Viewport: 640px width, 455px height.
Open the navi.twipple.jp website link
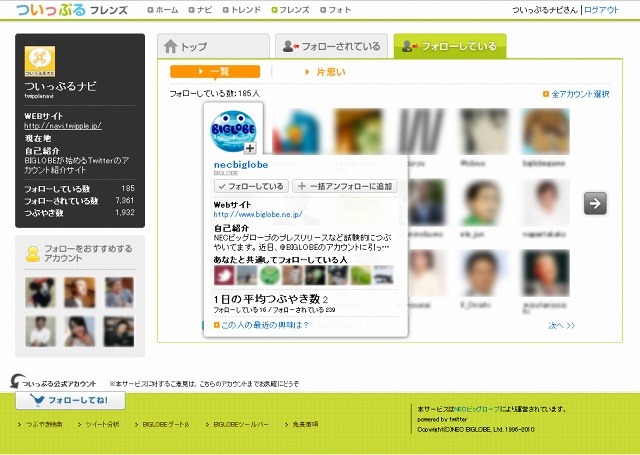click(x=63, y=126)
